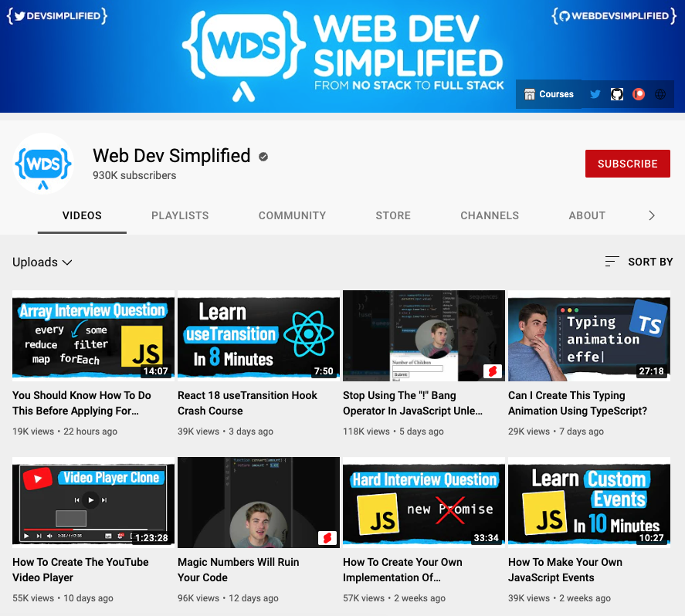Screen dimensions: 685x616
Task: Switch to the Playlists tab
Action: 180,215
